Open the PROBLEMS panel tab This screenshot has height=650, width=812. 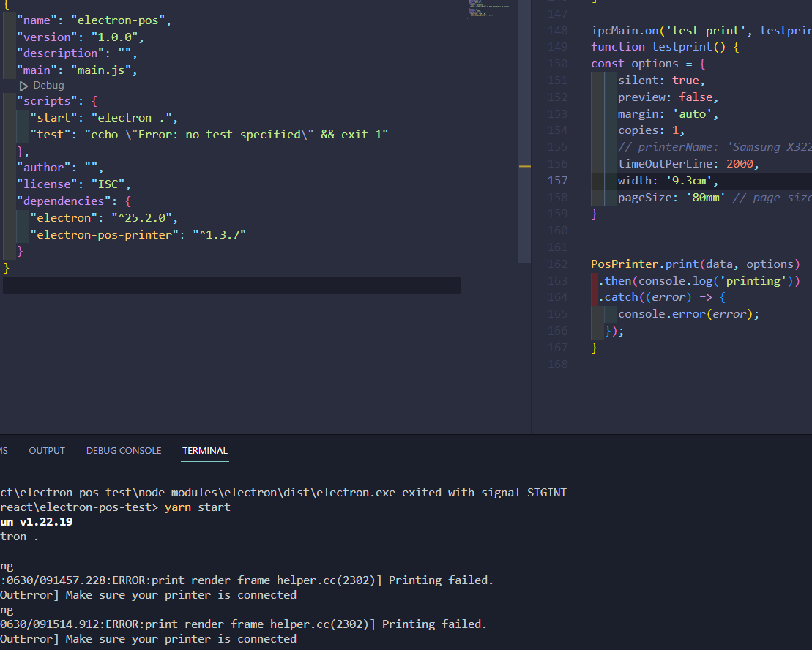point(4,450)
